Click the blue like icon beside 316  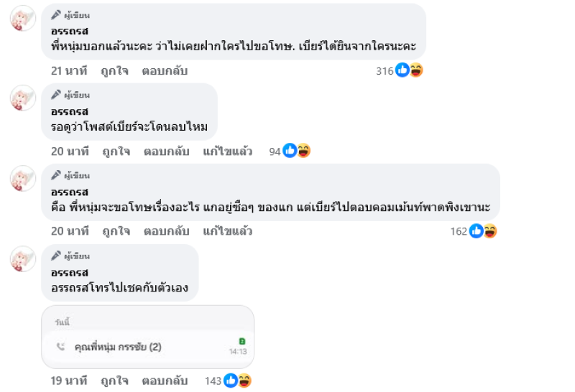coord(402,70)
